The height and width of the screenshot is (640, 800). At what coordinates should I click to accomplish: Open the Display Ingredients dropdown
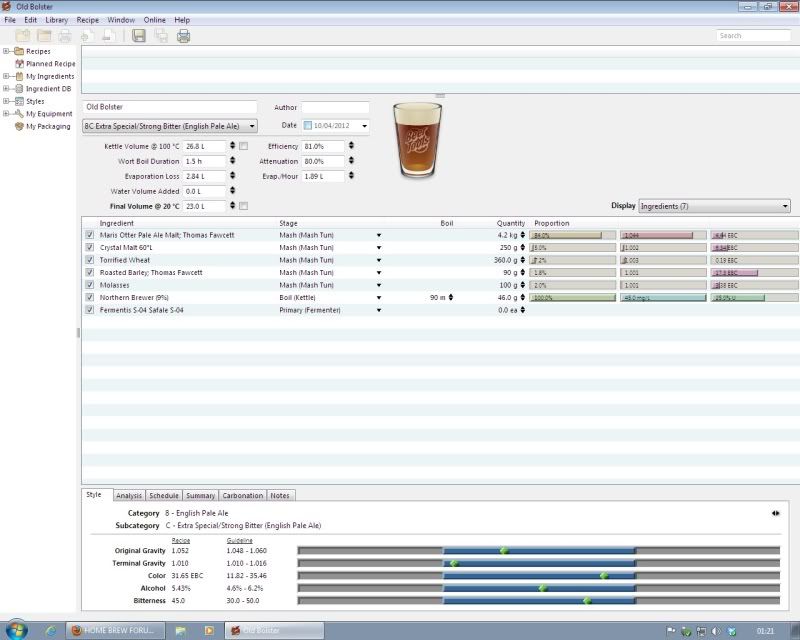[714, 206]
